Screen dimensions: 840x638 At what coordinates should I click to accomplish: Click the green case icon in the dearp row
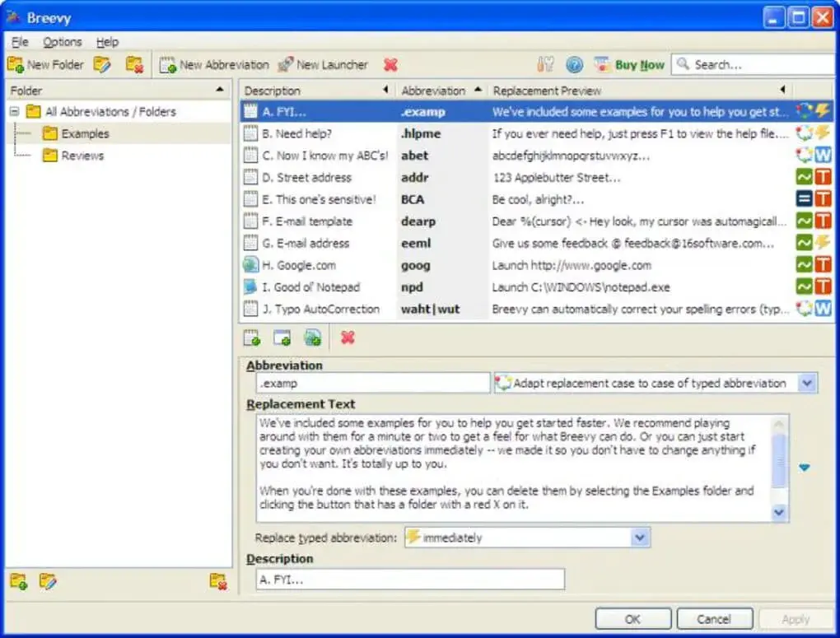(x=804, y=221)
